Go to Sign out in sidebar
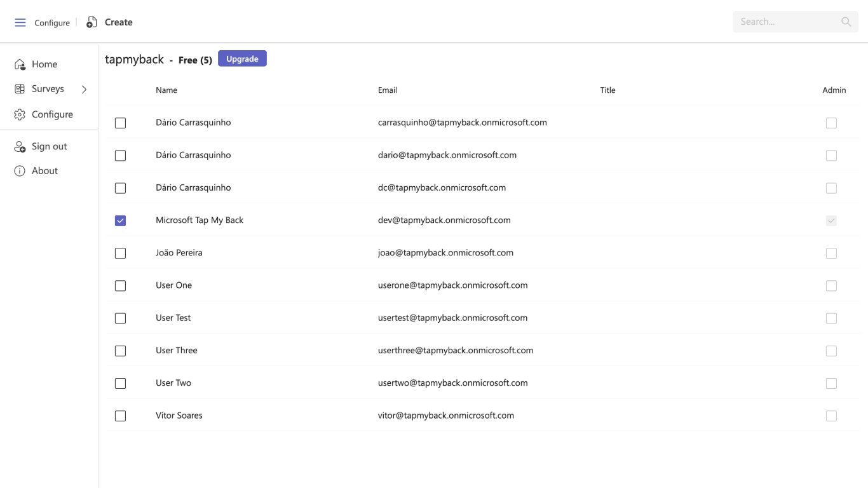868x488 pixels. (49, 147)
